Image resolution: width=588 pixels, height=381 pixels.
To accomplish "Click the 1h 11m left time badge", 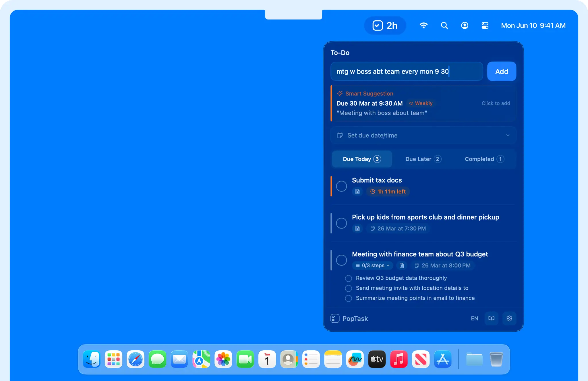I will coord(388,192).
